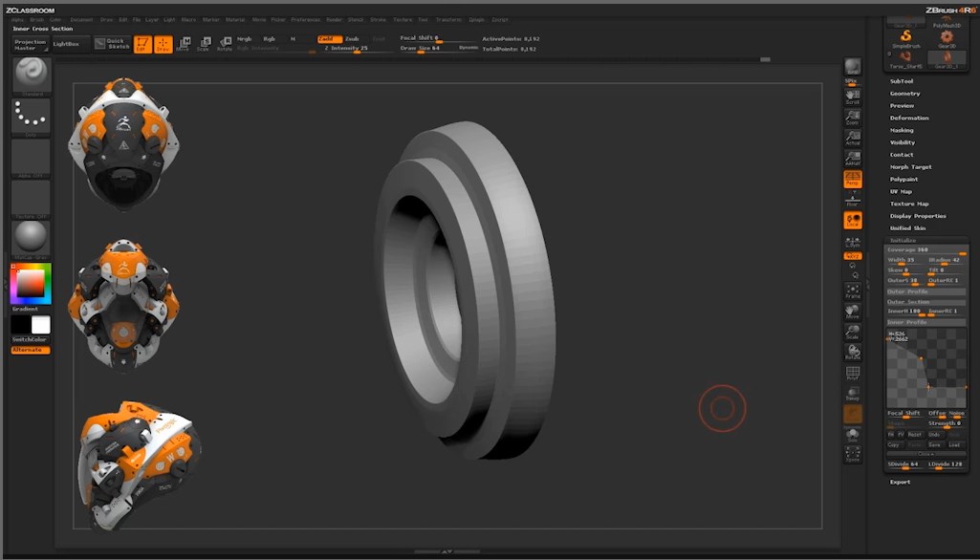The image size is (980, 560).
Task: Open LightBox browser
Action: click(71, 44)
